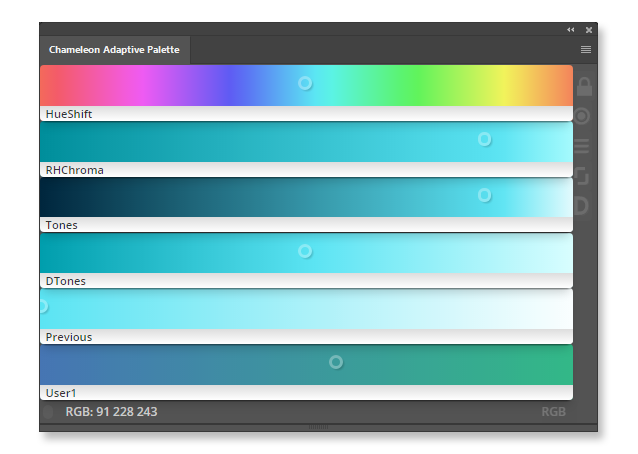638x454 pixels.
Task: Close the Chameleon palette panel
Action: point(589,30)
